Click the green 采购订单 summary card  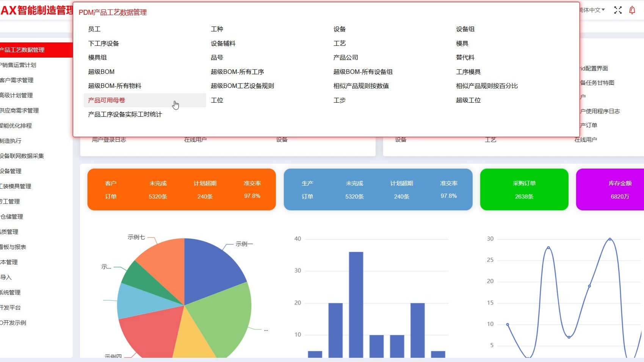pyautogui.click(x=524, y=190)
